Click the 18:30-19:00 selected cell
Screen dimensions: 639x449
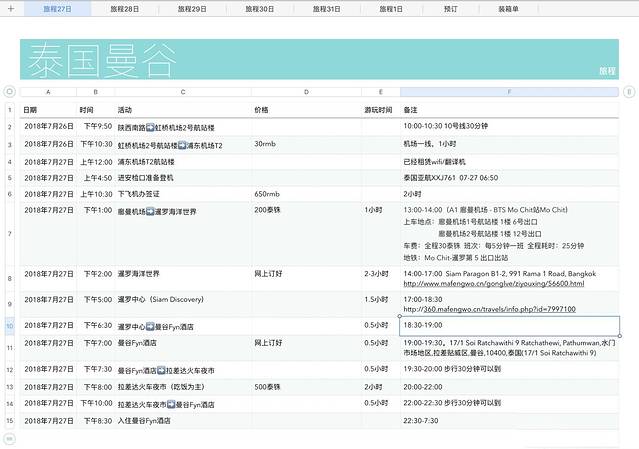509,326
